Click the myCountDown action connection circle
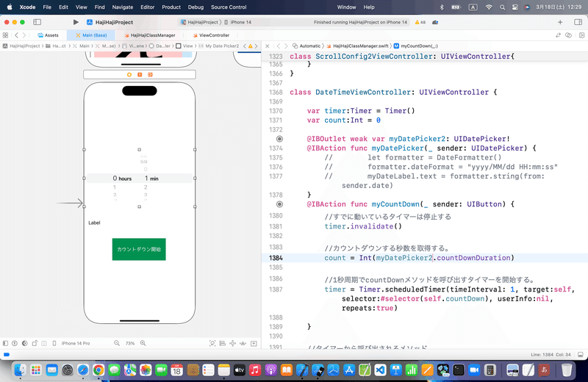Screen dimensions: 588x382 pyautogui.click(x=279, y=204)
